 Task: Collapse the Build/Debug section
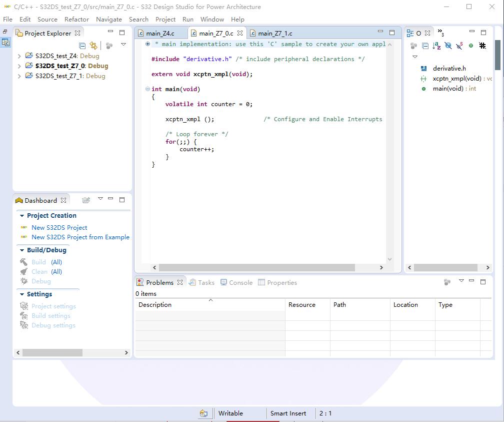[22, 250]
